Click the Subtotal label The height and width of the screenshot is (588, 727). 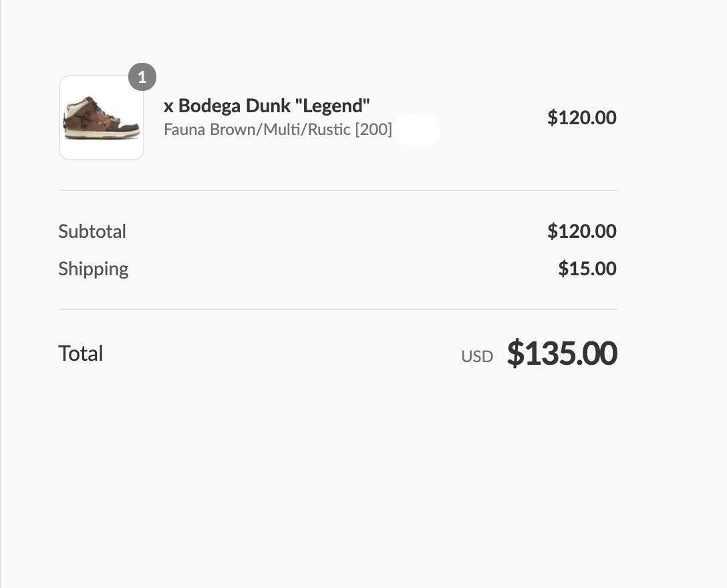[x=92, y=231]
